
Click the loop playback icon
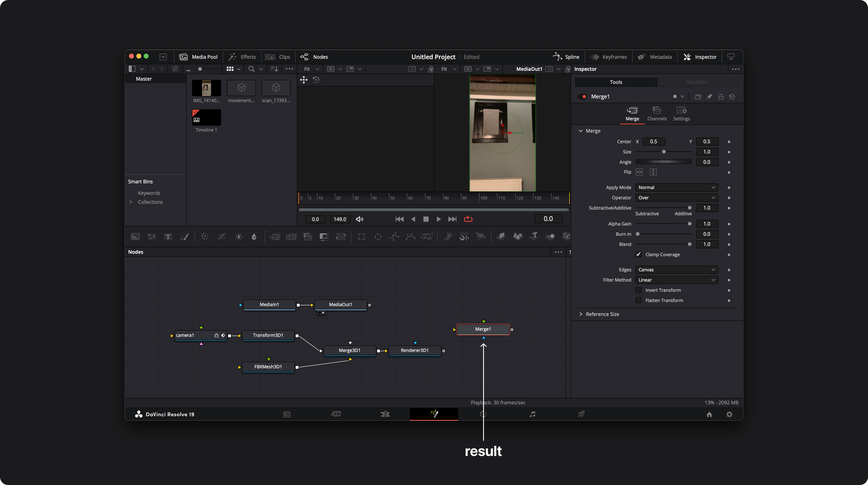tap(468, 219)
